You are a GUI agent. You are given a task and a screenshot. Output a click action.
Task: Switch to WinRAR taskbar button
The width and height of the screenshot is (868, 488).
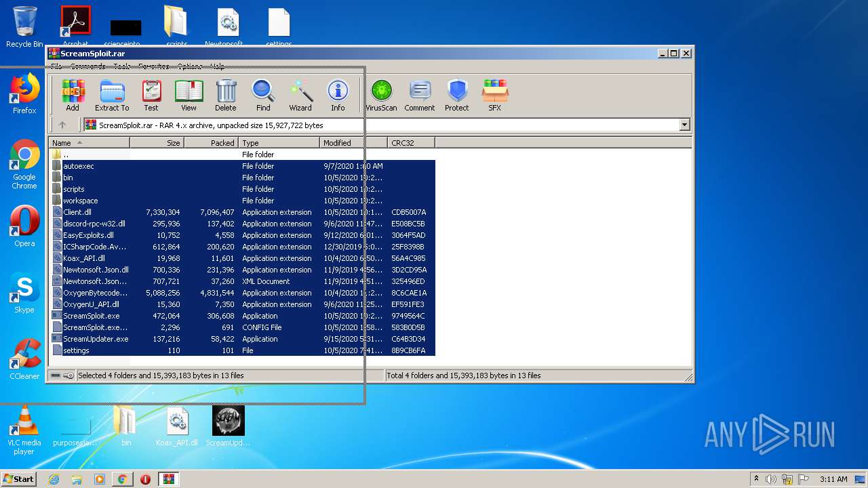pos(168,479)
